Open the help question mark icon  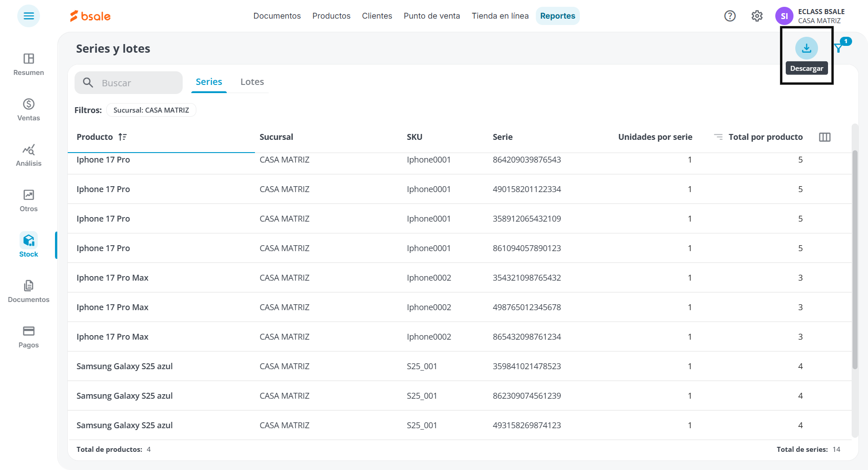coord(730,16)
